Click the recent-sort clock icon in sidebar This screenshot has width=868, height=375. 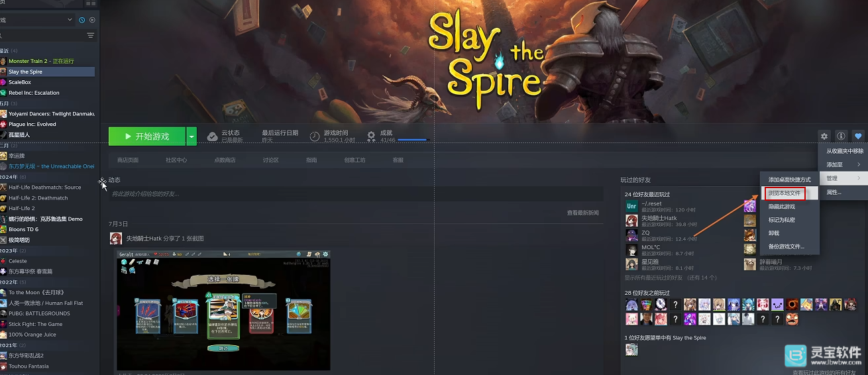point(82,20)
